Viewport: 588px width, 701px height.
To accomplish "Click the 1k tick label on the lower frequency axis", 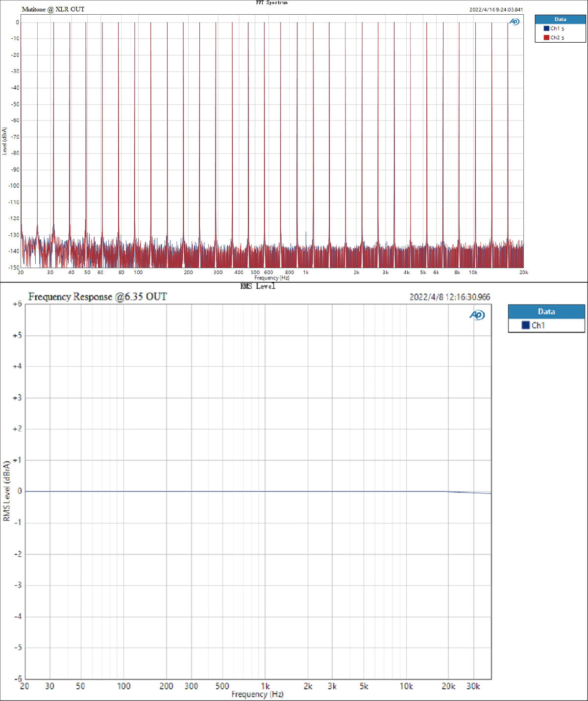I will 265,686.
